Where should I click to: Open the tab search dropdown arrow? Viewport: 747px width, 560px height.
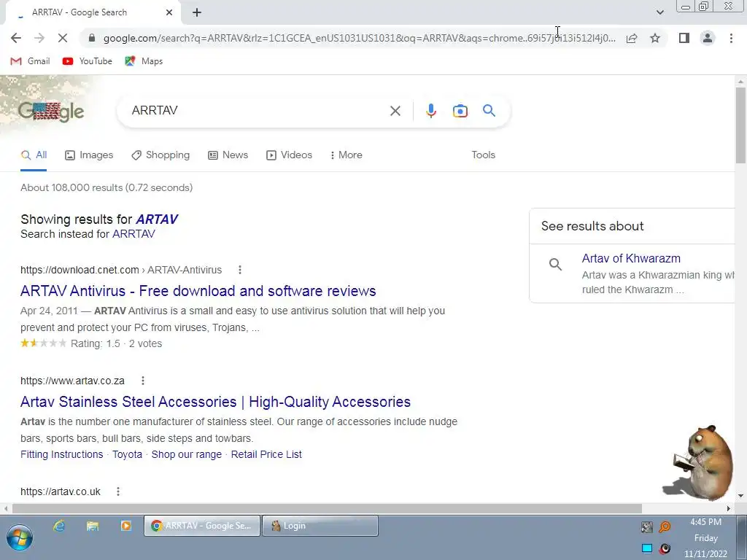coord(659,12)
